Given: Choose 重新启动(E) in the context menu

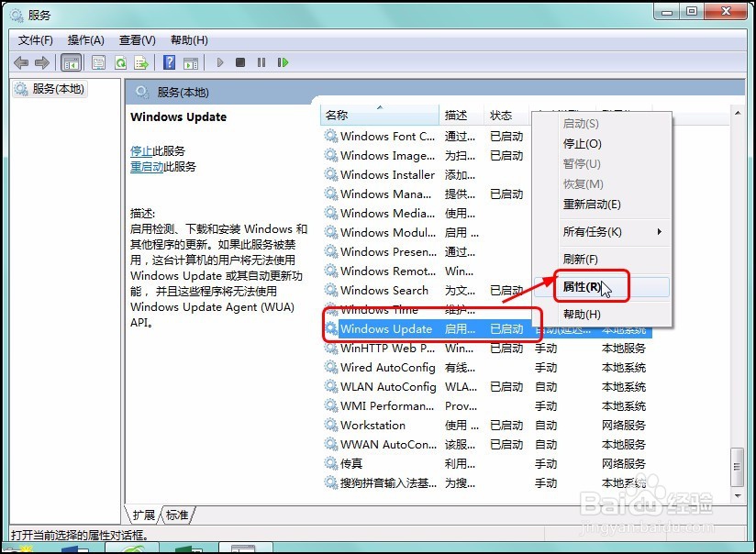Looking at the screenshot, I should coord(602,205).
